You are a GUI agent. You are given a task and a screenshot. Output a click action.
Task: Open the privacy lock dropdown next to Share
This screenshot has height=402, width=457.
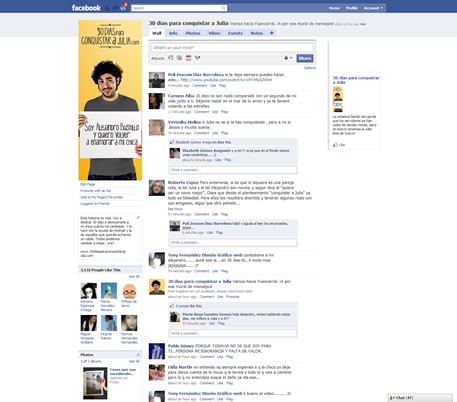[x=288, y=58]
